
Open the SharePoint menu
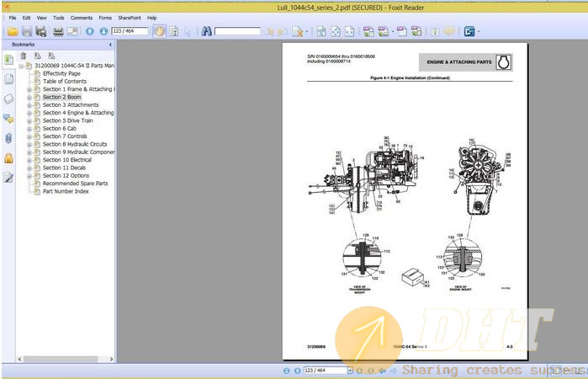coord(130,18)
